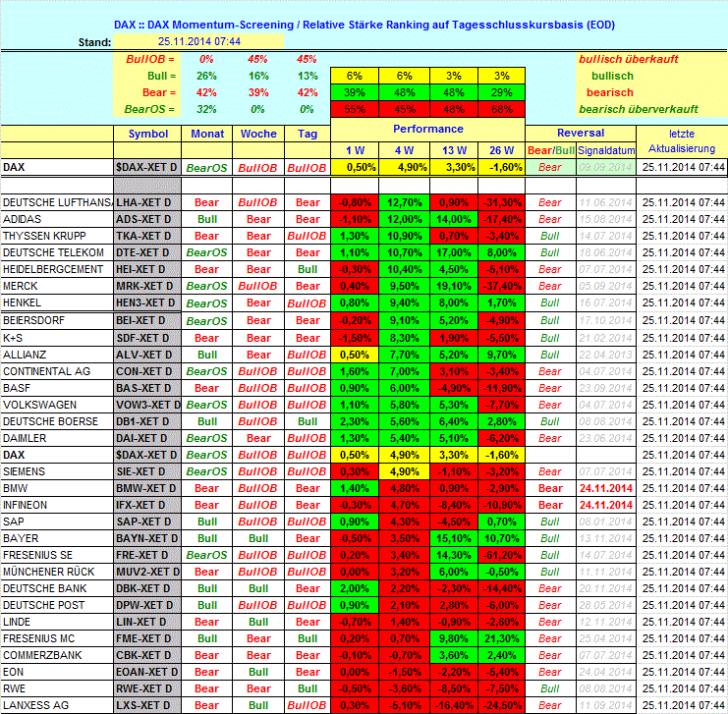
Task: Select the BearOS = percentage label
Action: (x=151, y=109)
